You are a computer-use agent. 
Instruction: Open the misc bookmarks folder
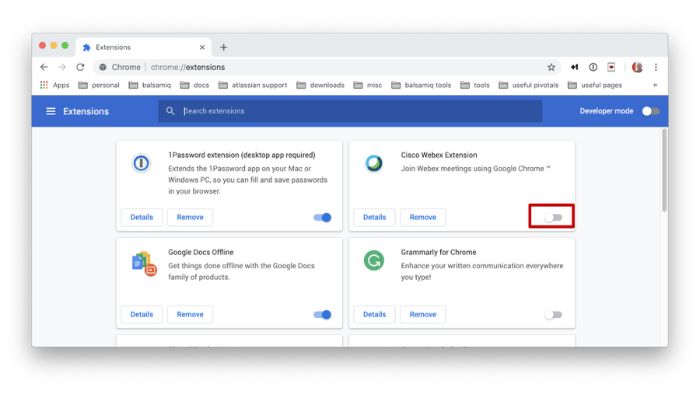[x=367, y=85]
